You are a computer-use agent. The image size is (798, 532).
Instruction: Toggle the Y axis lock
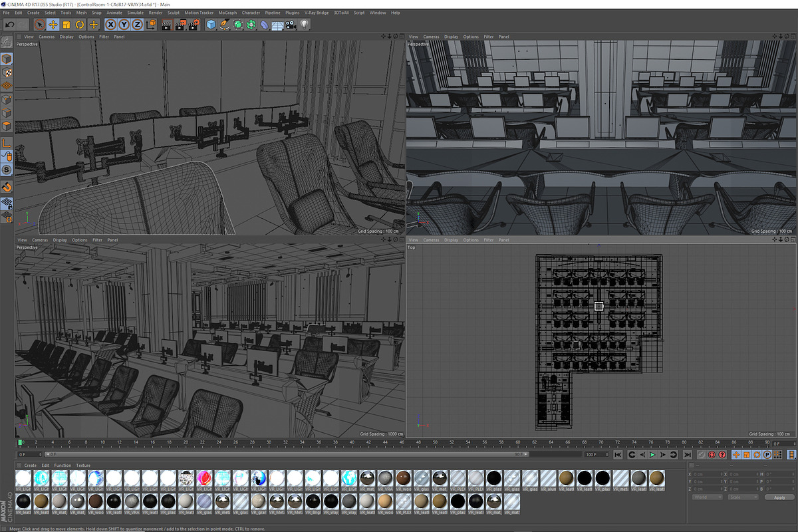click(124, 25)
